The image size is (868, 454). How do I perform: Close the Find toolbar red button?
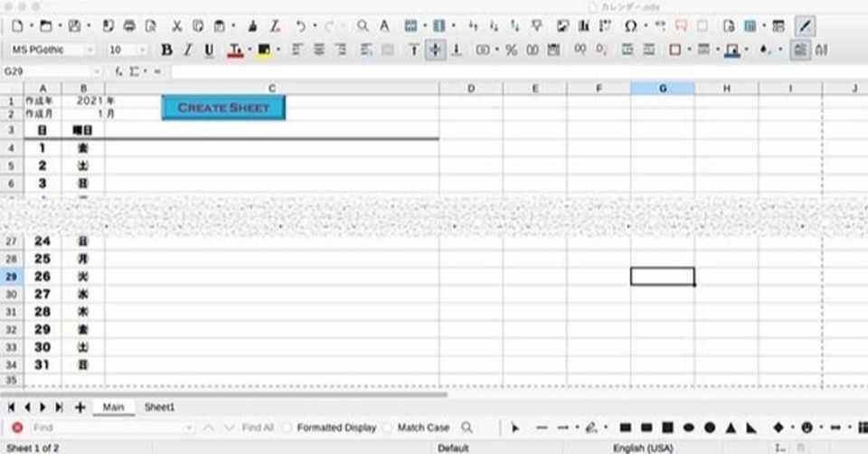(x=17, y=428)
